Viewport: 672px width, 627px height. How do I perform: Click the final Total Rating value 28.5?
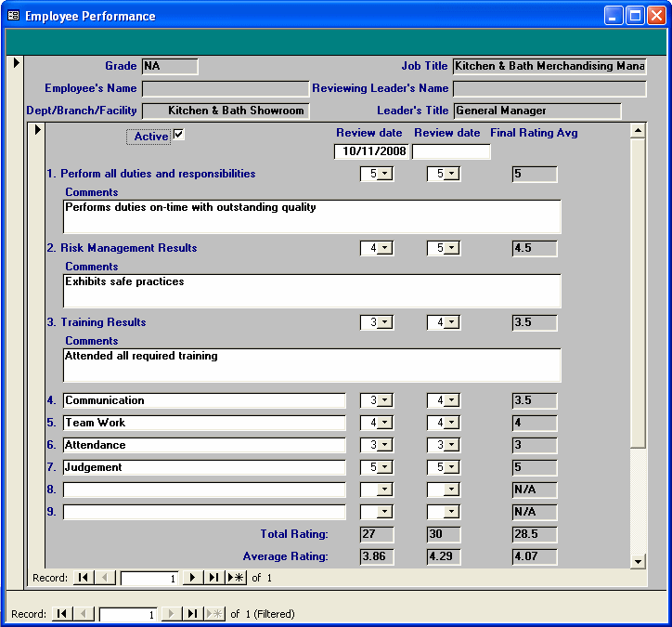[x=535, y=534]
